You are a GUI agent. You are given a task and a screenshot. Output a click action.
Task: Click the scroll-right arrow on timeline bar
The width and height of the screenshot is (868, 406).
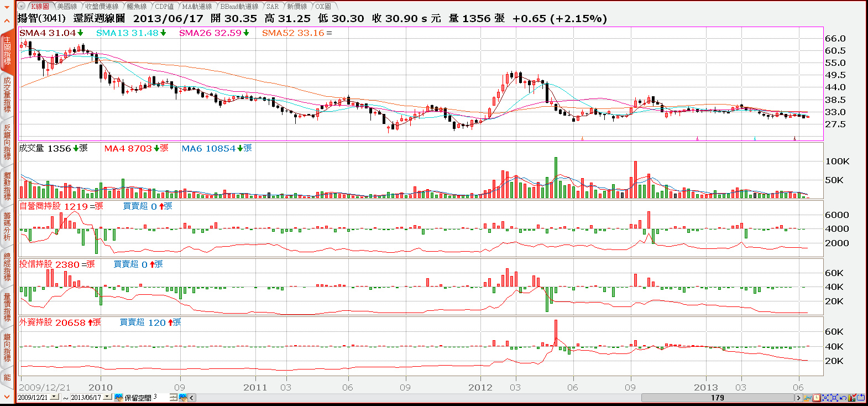[798, 398]
